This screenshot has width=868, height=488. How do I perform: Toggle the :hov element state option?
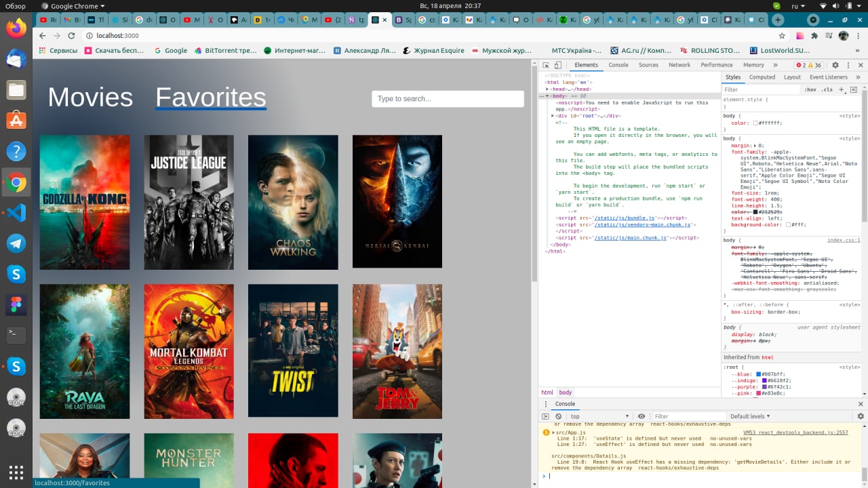(x=810, y=89)
